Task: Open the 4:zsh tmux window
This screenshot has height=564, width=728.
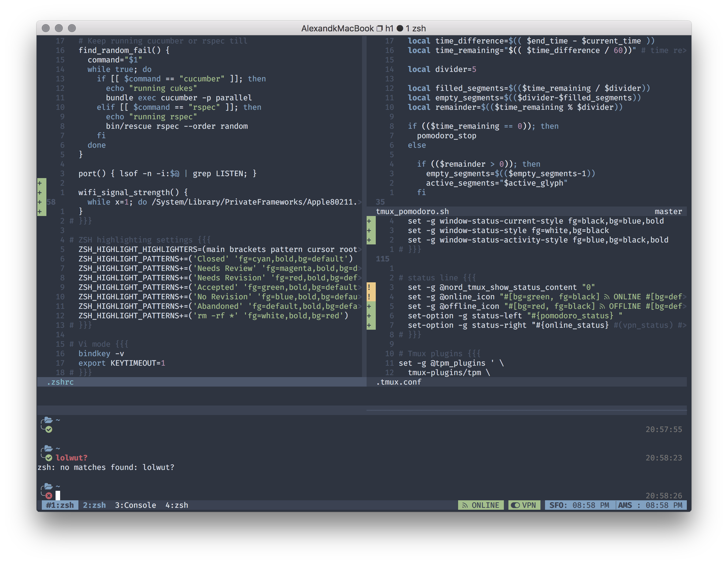Action: [177, 505]
